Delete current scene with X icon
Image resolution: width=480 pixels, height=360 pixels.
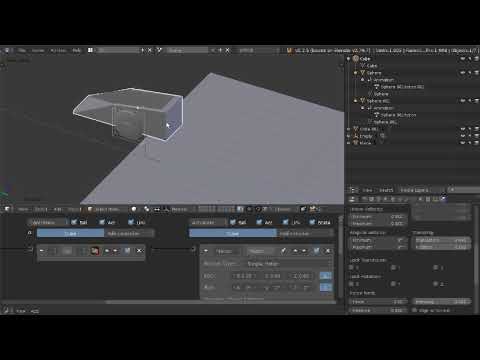tap(228, 50)
